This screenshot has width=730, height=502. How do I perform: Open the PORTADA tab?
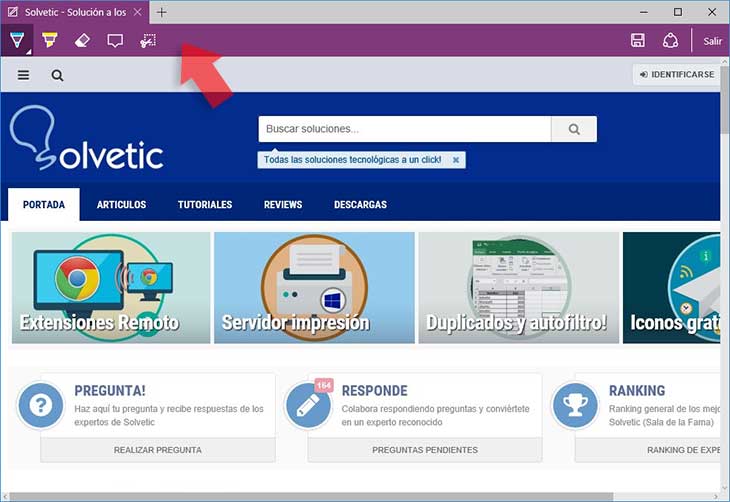(x=44, y=204)
